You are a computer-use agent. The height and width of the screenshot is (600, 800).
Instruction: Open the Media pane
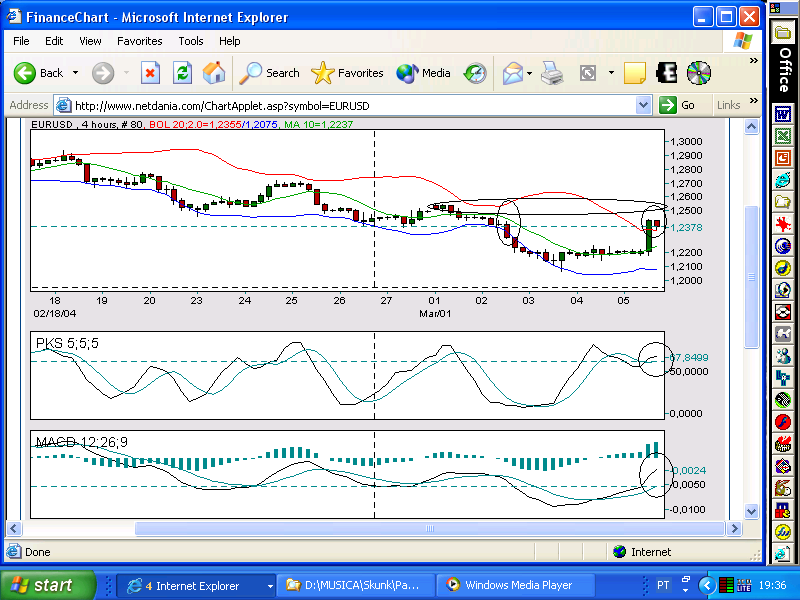point(423,73)
